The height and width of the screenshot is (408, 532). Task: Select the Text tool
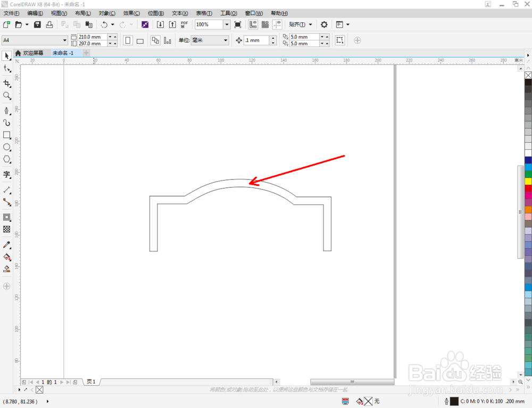coord(7,175)
